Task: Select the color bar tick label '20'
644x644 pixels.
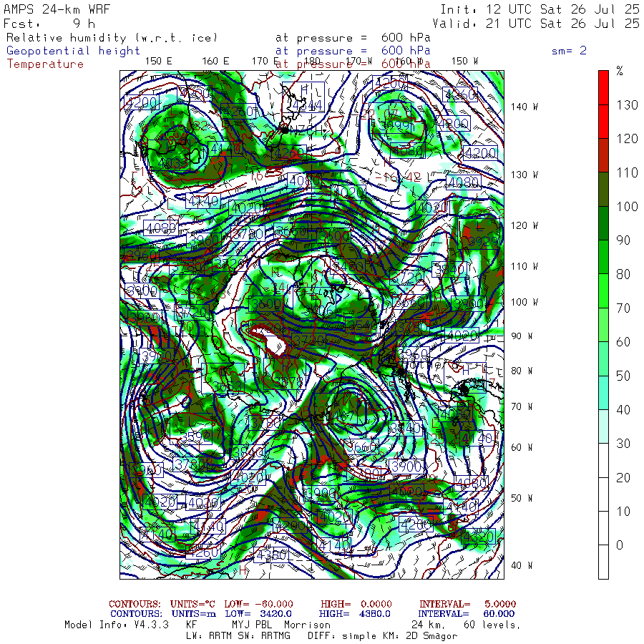Action: (623, 477)
